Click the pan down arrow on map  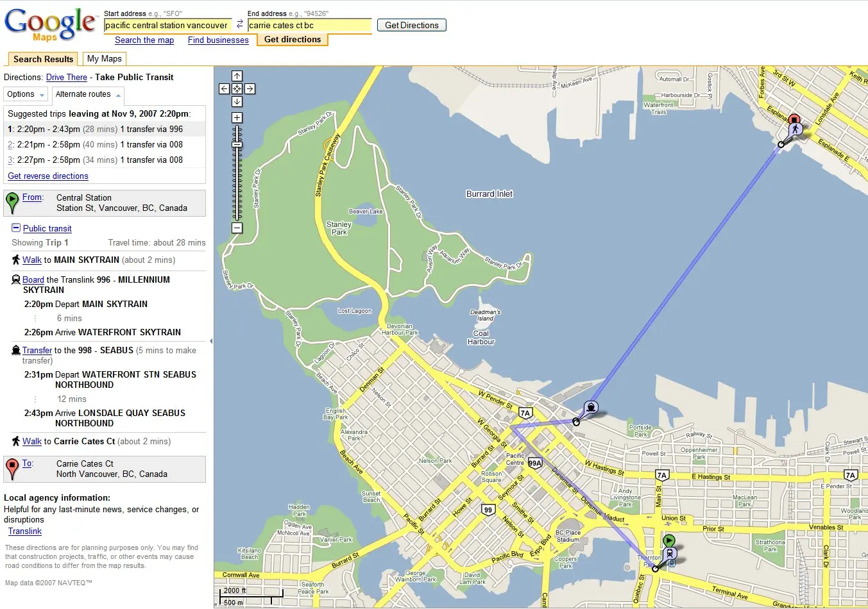(x=237, y=102)
